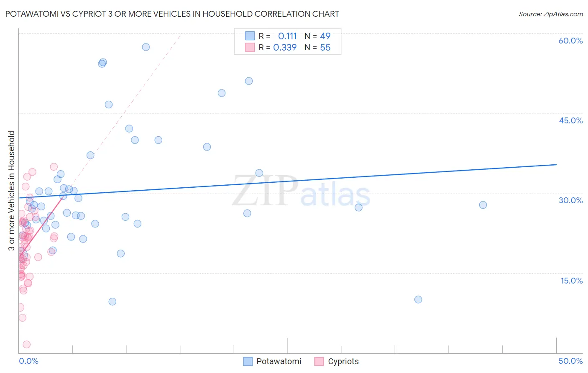
Task: Click the N value 49
Action: pos(325,36)
